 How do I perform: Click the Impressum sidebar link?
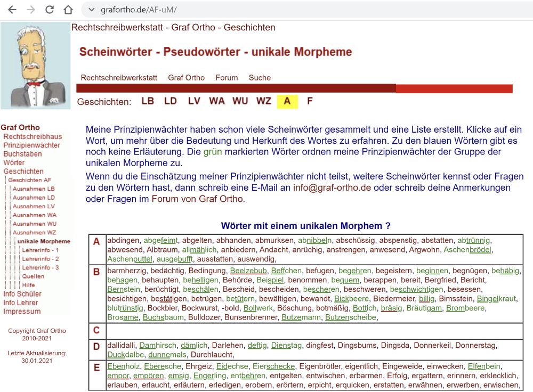[22, 311]
